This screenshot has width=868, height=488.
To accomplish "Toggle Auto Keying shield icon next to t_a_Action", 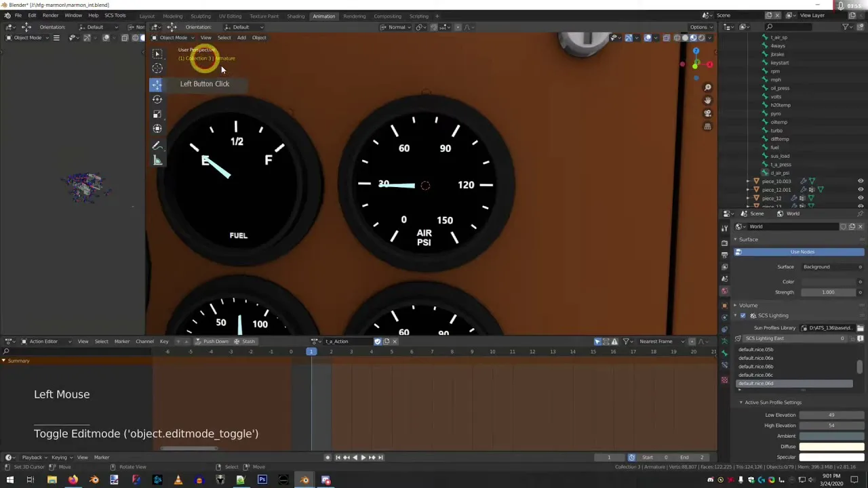I will coord(378,341).
